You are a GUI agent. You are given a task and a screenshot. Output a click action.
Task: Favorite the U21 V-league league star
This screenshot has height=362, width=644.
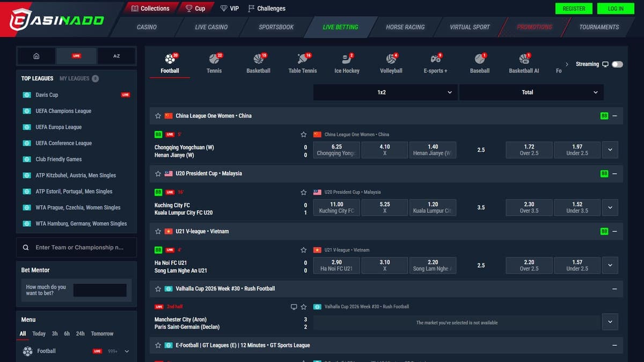(x=158, y=232)
